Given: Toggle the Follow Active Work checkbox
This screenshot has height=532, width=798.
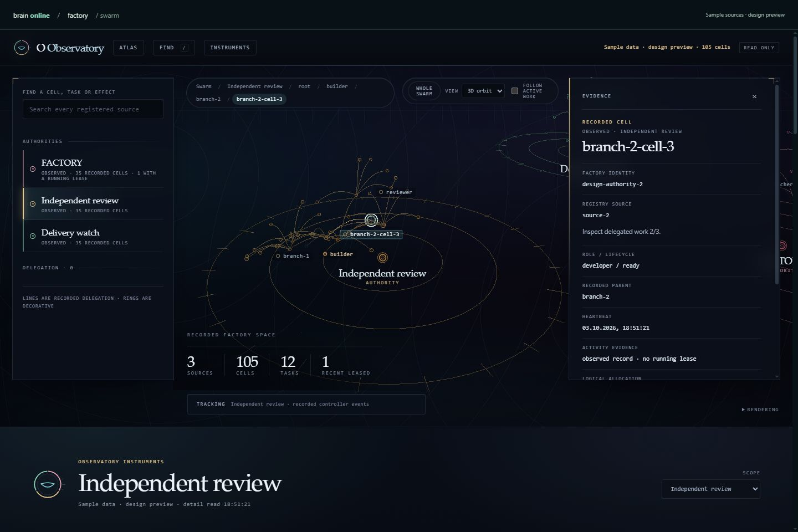Looking at the screenshot, I should point(515,91).
